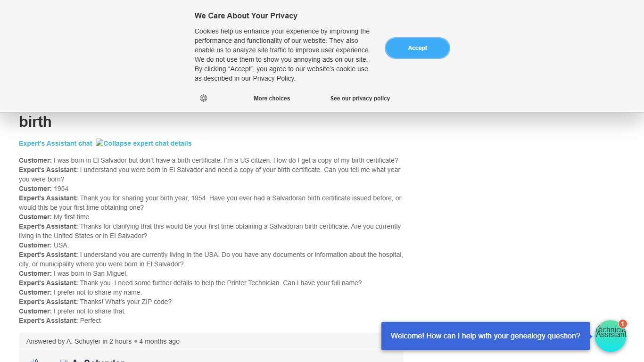
Task: Click the "4 months ago" timestamp
Action: [x=159, y=341]
